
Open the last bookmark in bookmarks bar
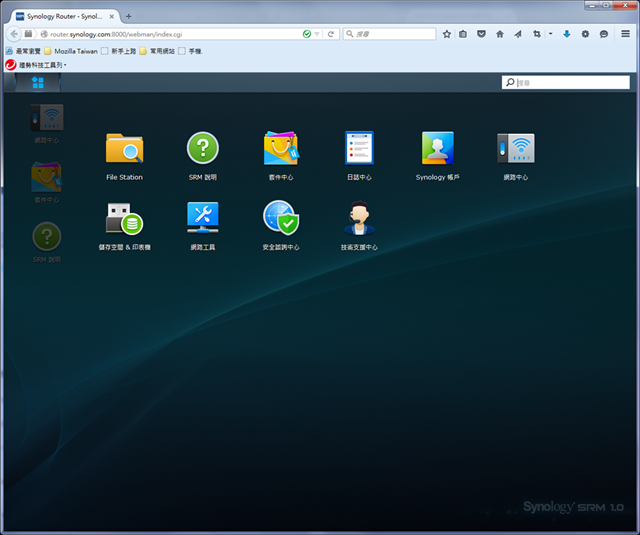click(x=190, y=51)
